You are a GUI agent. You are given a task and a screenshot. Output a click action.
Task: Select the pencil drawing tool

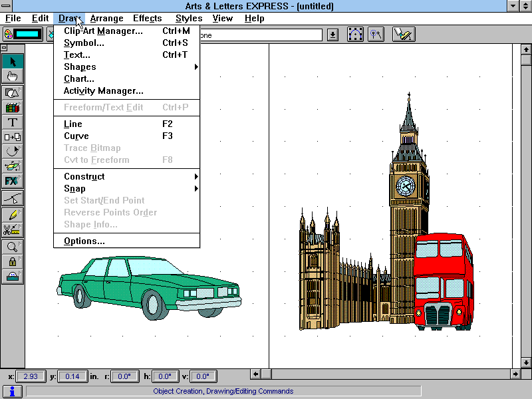[13, 215]
